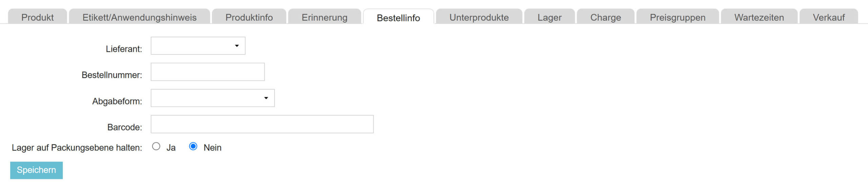Choose the Nein radio button
Image resolution: width=868 pixels, height=185 pixels.
tap(193, 146)
